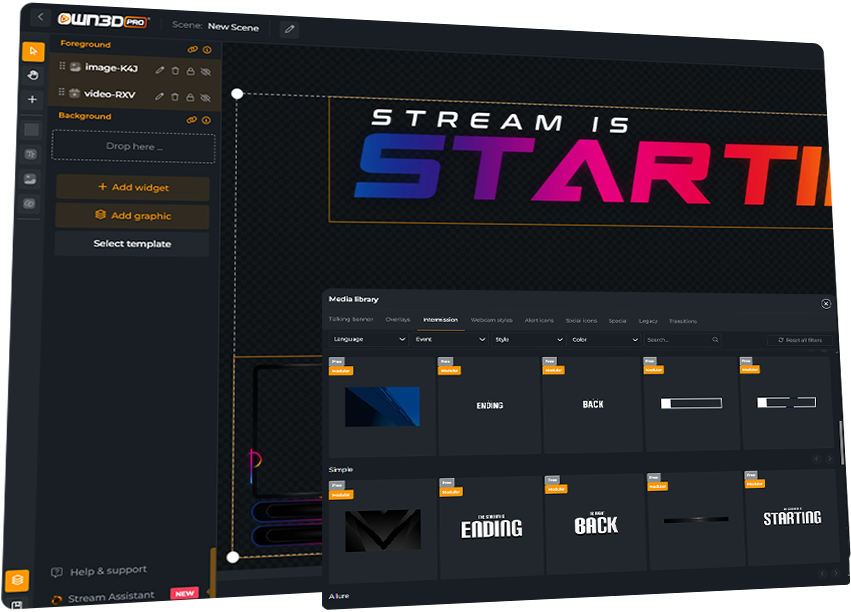Screen dimensions: 851x612
Task: Go back with the top-left arrow button
Action: click(x=40, y=17)
